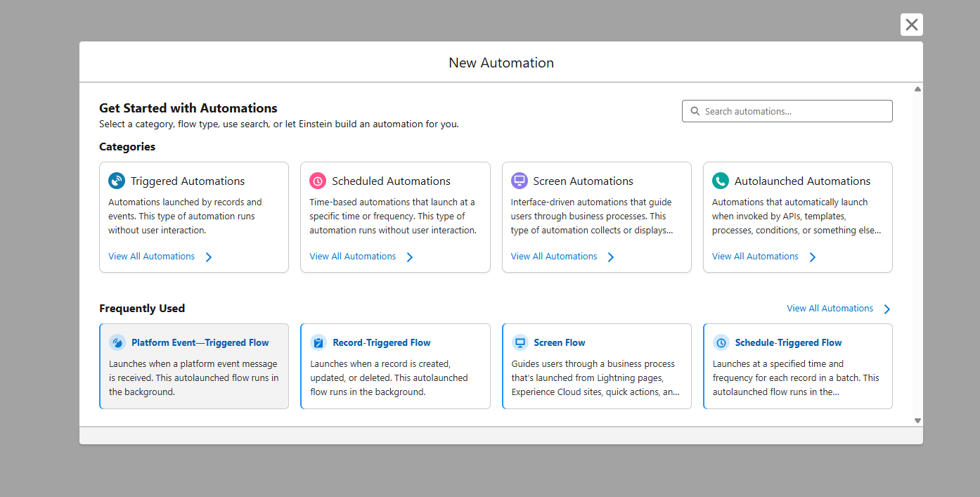This screenshot has height=497, width=980.
Task: Click the scrollbar up arrow in dialog
Action: (917, 89)
